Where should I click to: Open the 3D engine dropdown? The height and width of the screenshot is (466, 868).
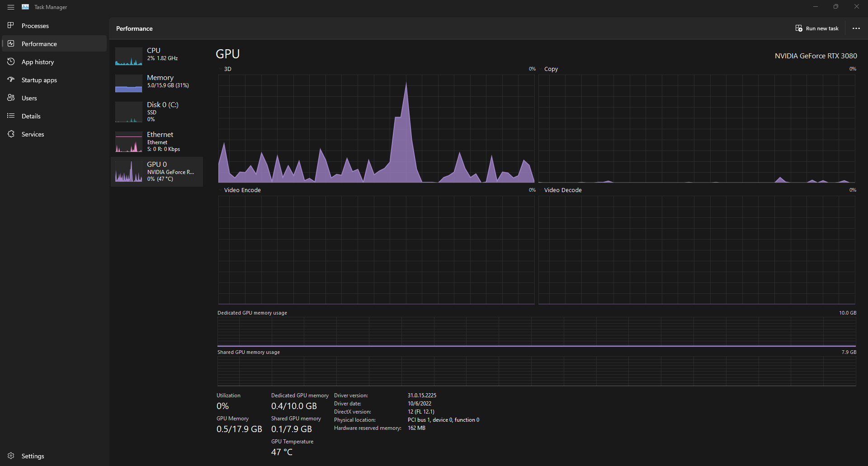tap(226, 69)
